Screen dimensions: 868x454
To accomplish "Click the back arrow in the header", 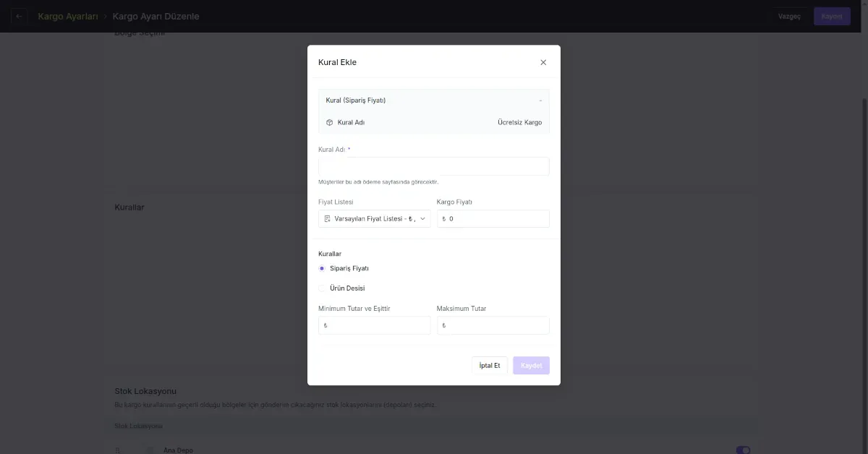I will click(19, 16).
